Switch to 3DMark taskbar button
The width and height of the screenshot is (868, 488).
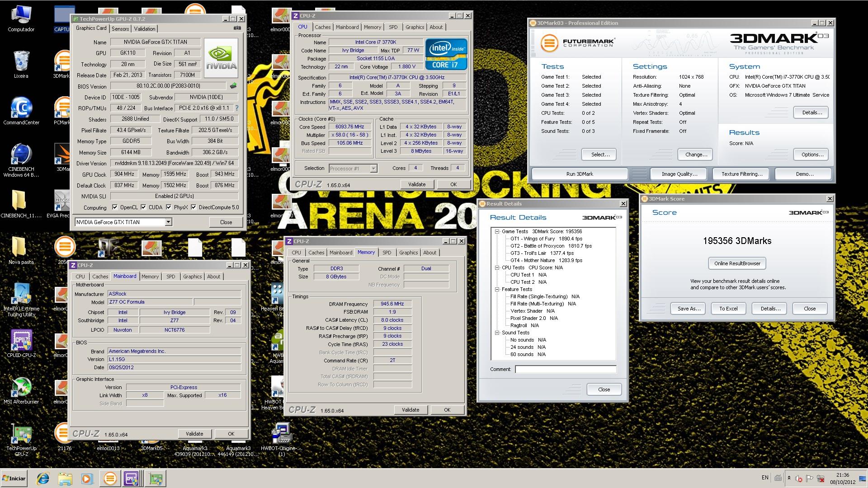pos(110,479)
